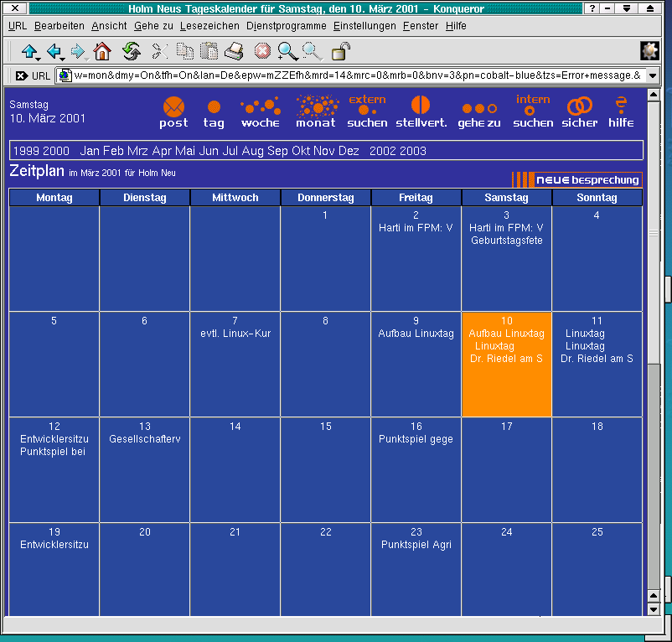Open the Einstellungen menu

364,26
